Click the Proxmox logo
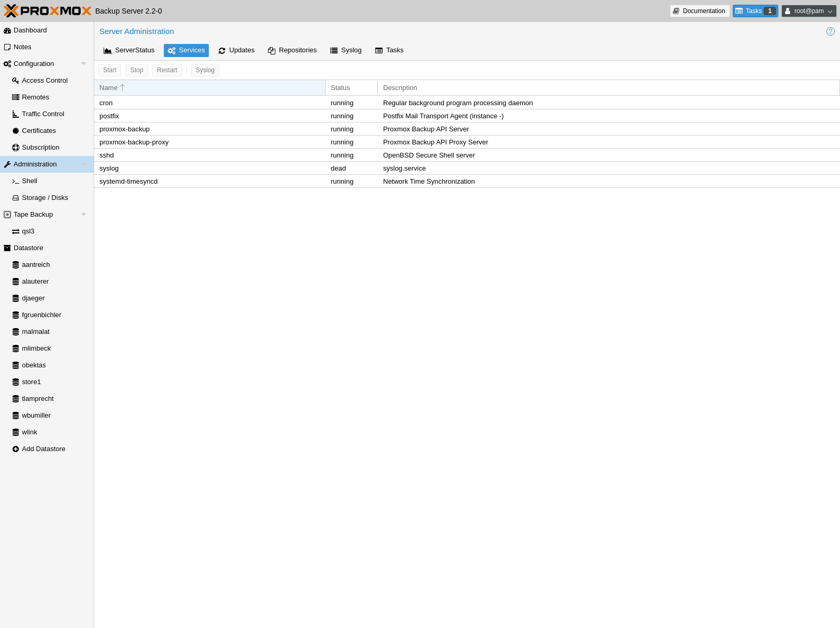This screenshot has height=628, width=840. point(48,11)
